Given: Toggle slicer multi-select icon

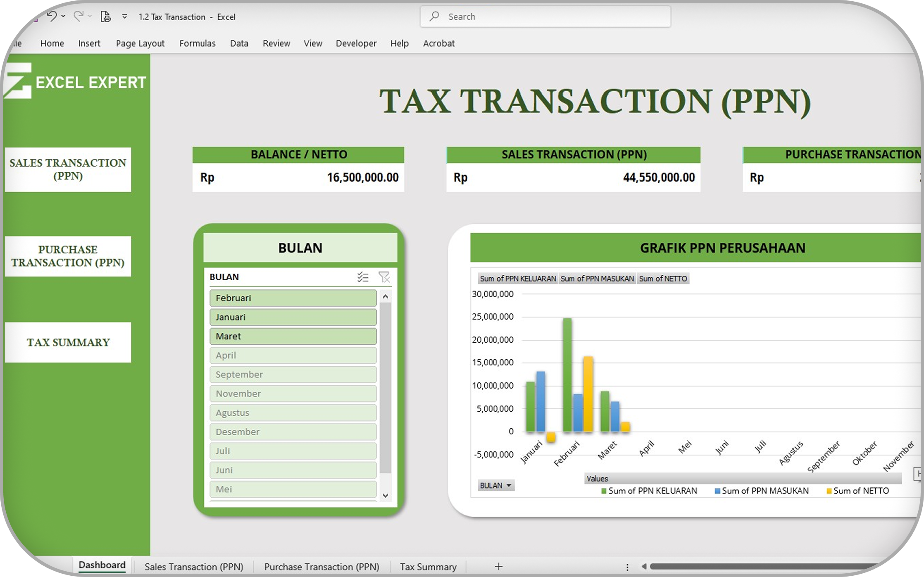Looking at the screenshot, I should [363, 277].
